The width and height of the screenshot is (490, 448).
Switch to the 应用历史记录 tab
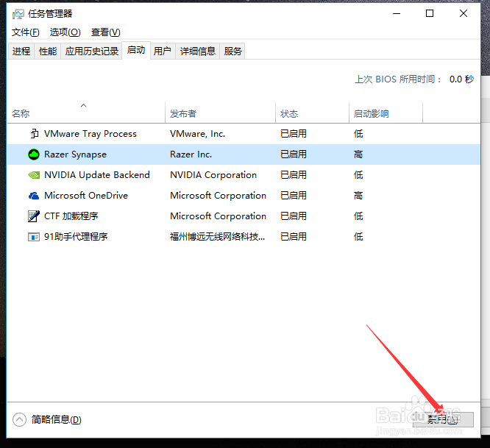[x=91, y=51]
